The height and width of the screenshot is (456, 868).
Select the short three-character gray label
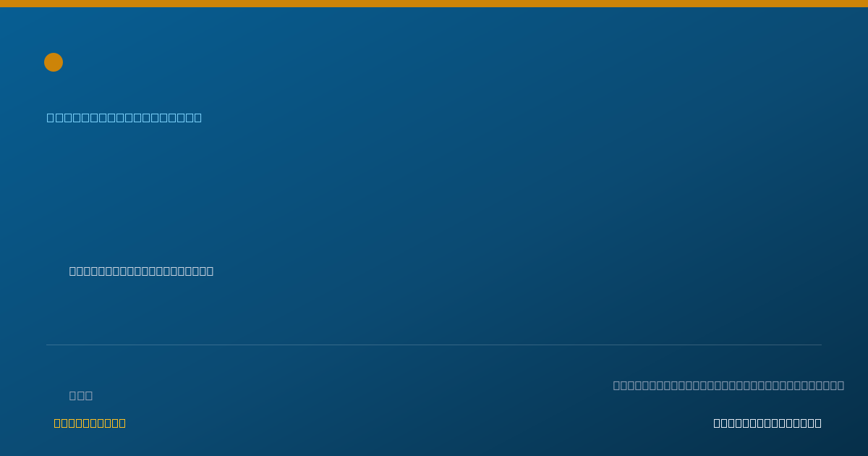[x=81, y=395]
